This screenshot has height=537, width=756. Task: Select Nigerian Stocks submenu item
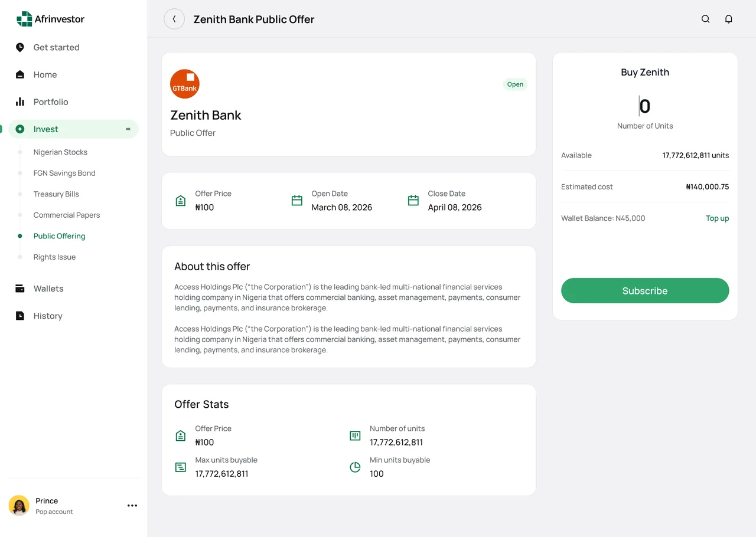click(x=60, y=152)
